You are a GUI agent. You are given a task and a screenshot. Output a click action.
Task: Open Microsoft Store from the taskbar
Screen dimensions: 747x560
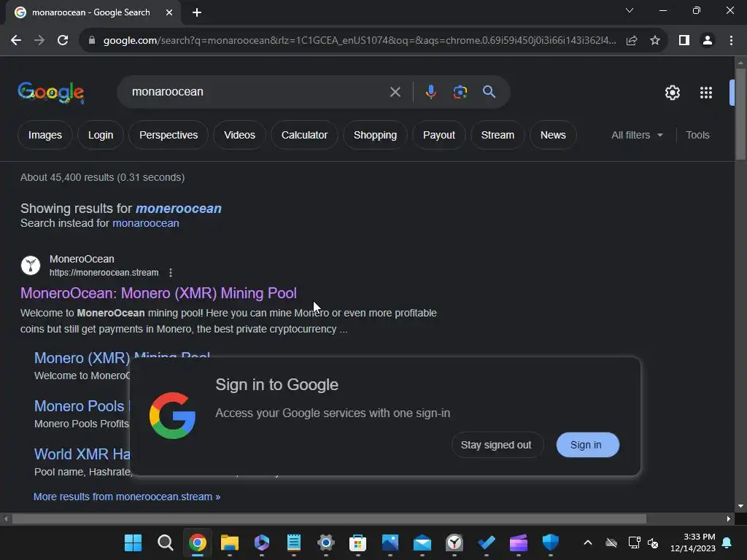coord(357,542)
